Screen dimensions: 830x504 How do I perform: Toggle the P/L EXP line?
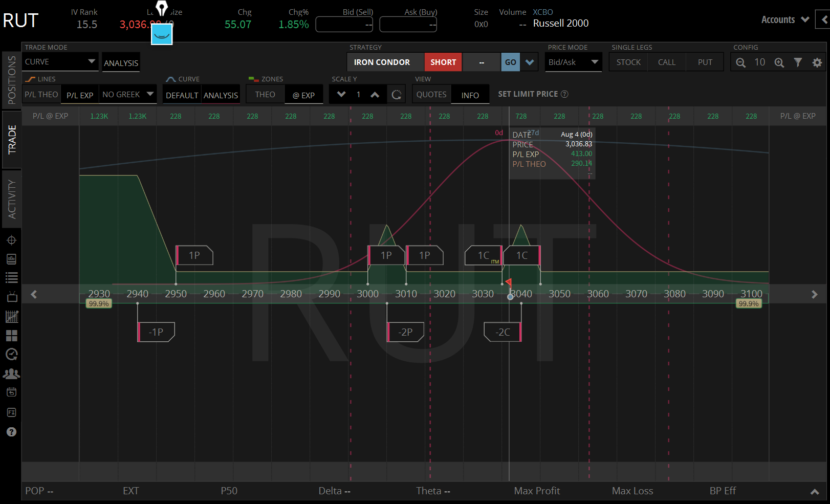click(80, 95)
